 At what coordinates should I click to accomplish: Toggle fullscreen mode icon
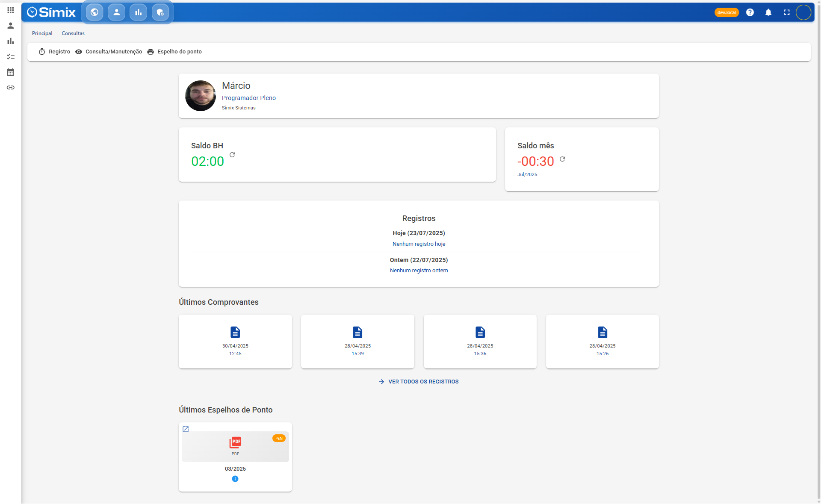pos(787,12)
